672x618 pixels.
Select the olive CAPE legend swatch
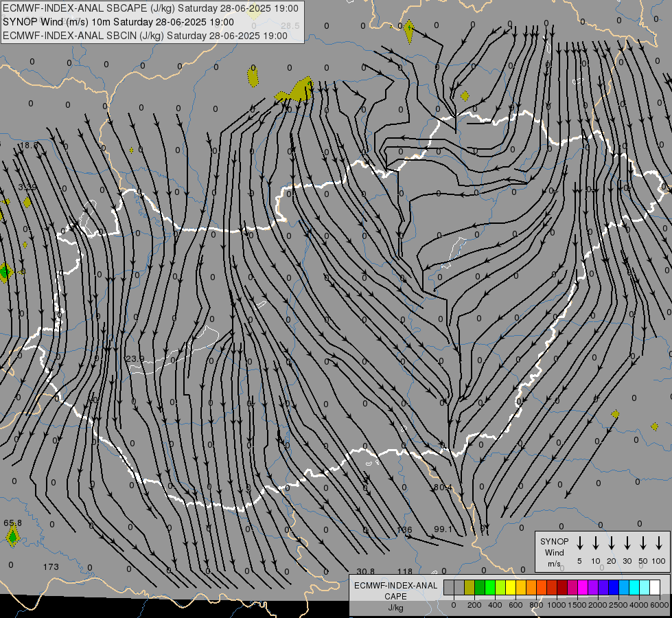click(470, 588)
